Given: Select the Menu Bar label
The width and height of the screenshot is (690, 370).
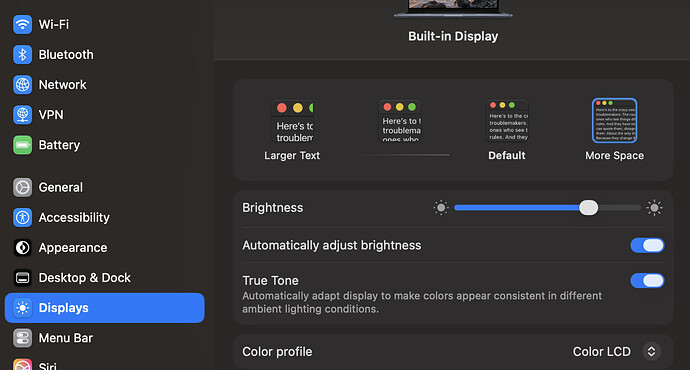Looking at the screenshot, I should tap(66, 338).
